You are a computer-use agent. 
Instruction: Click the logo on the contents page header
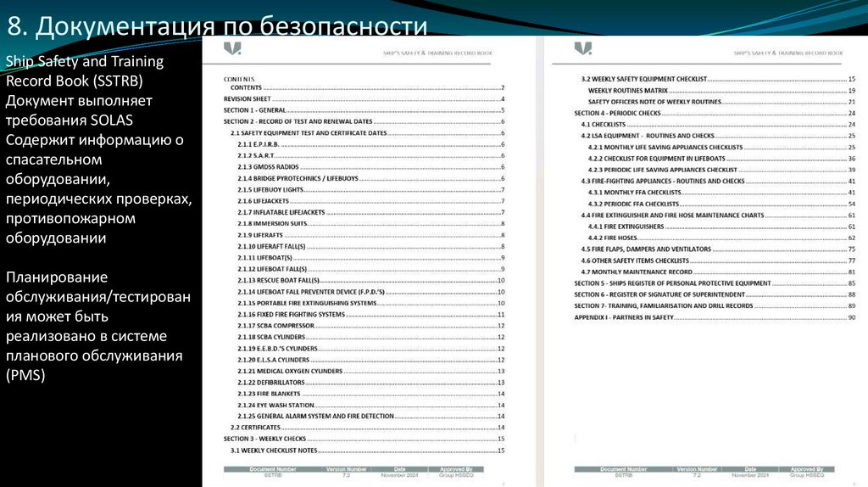(x=232, y=48)
